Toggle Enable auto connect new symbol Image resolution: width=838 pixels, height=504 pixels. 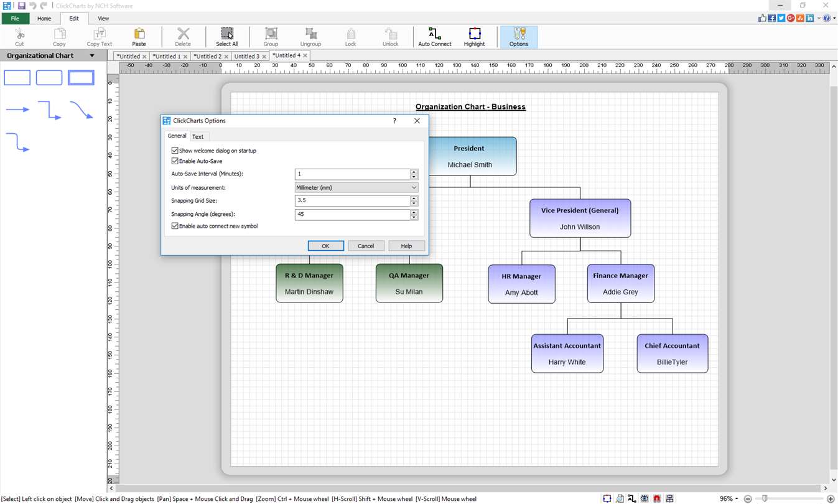point(175,226)
